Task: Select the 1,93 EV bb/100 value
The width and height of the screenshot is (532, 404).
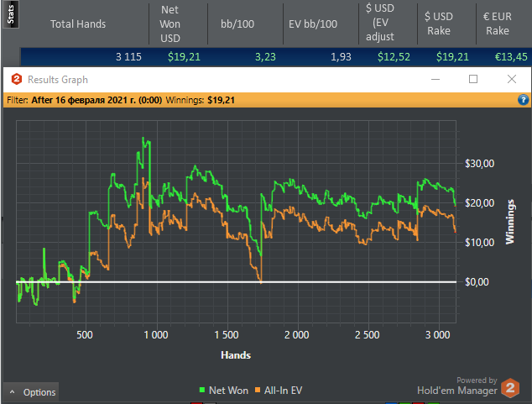Action: click(341, 57)
